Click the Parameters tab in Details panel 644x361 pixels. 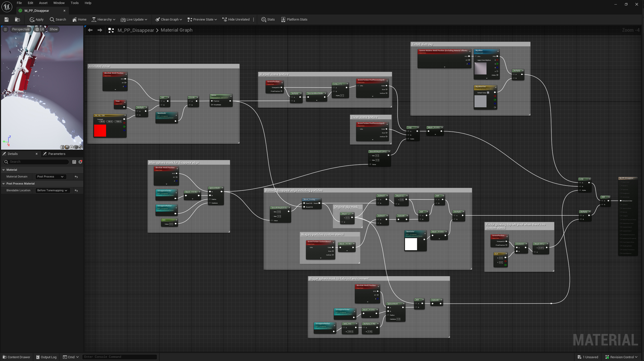coord(57,153)
